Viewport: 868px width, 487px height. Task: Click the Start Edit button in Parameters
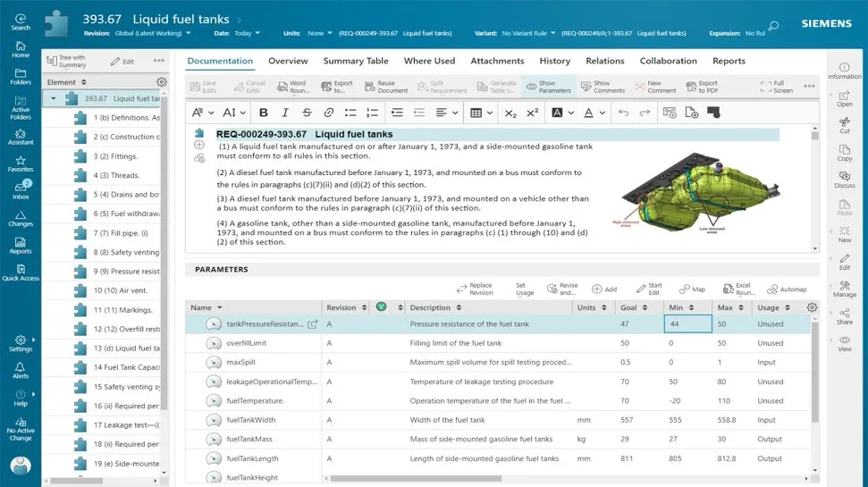649,289
